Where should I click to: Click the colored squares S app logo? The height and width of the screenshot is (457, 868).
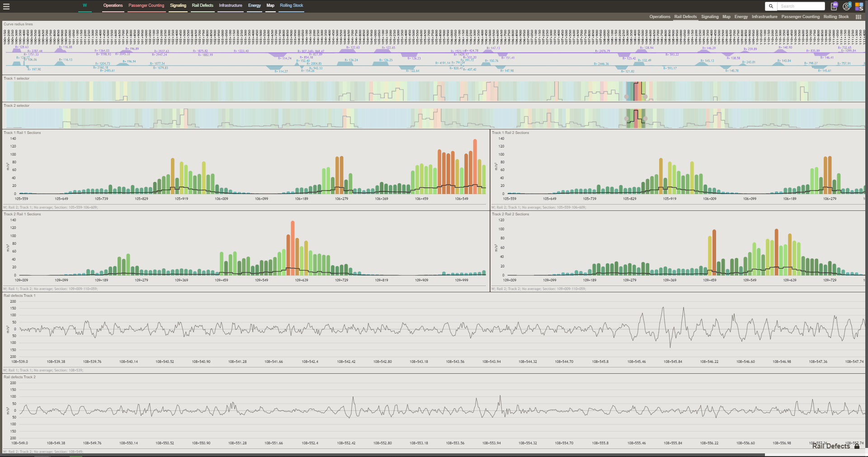coord(859,6)
